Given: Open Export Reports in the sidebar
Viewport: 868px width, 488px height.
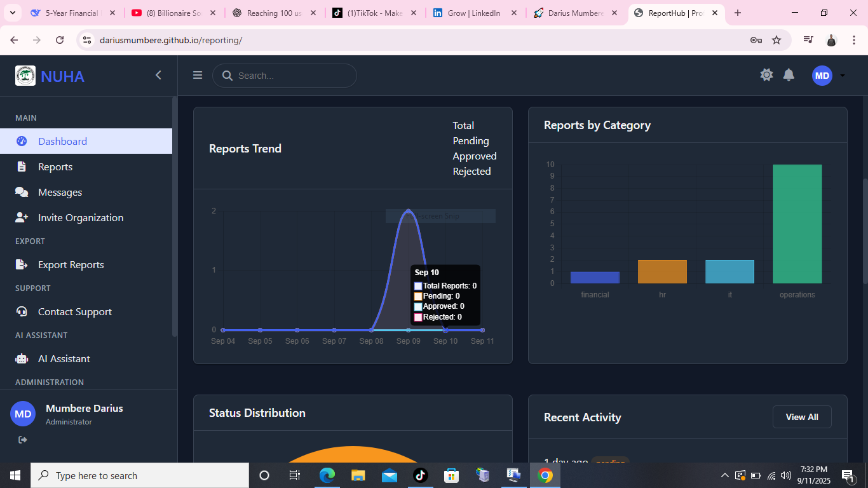Looking at the screenshot, I should (86, 264).
